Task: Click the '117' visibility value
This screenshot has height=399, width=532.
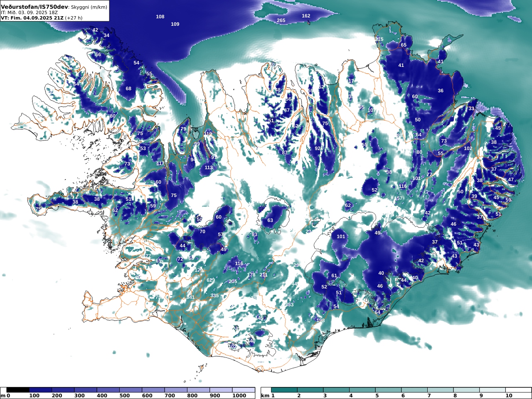Action: [160, 163]
